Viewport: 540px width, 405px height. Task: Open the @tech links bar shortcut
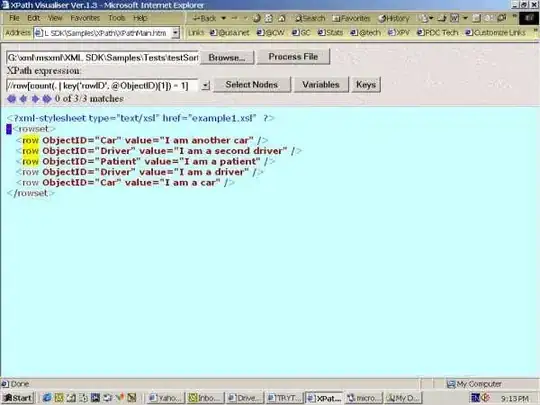tap(365, 33)
